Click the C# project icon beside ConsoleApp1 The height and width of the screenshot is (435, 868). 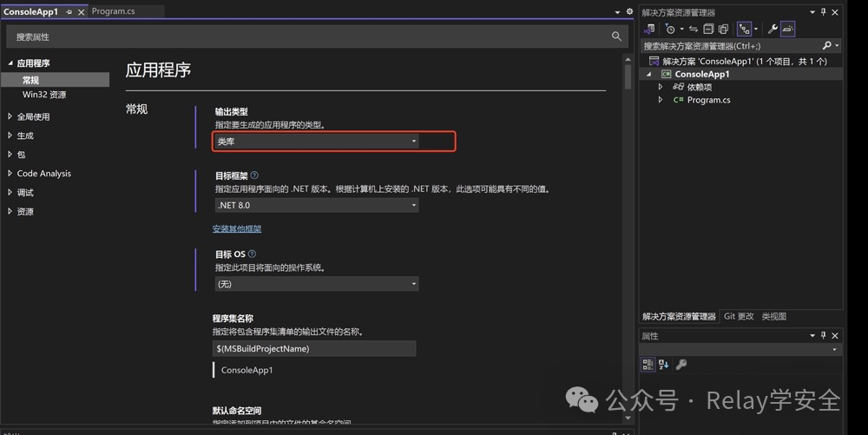pyautogui.click(x=666, y=74)
